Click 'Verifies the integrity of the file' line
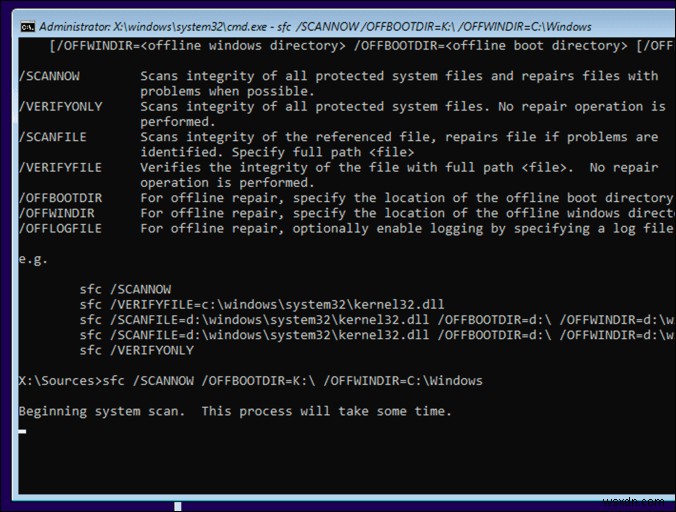The width and height of the screenshot is (676, 512). click(400, 167)
